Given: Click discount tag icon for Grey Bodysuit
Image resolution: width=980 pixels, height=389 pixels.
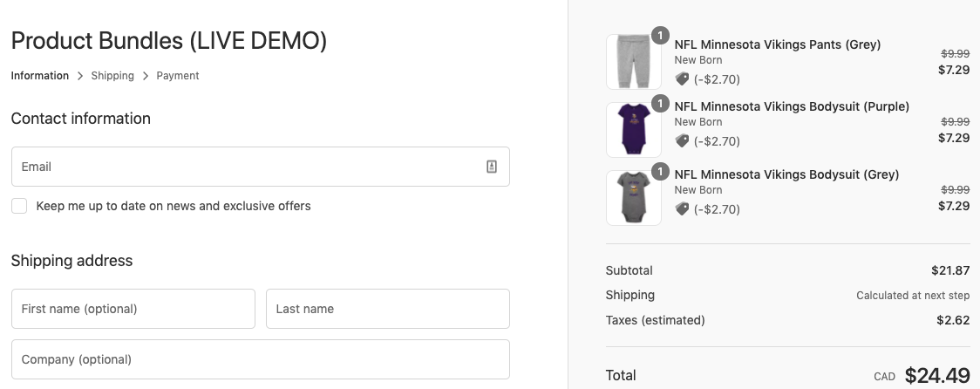Looking at the screenshot, I should (x=682, y=208).
